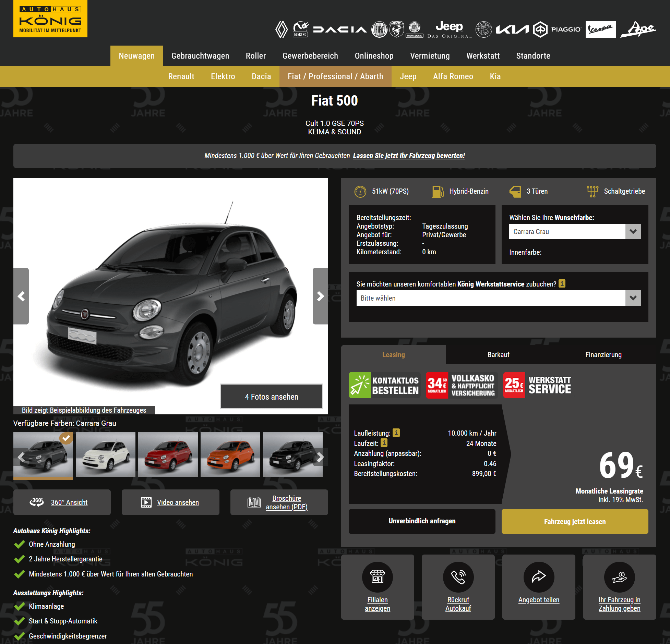Open the Fiat brand logo

click(380, 29)
